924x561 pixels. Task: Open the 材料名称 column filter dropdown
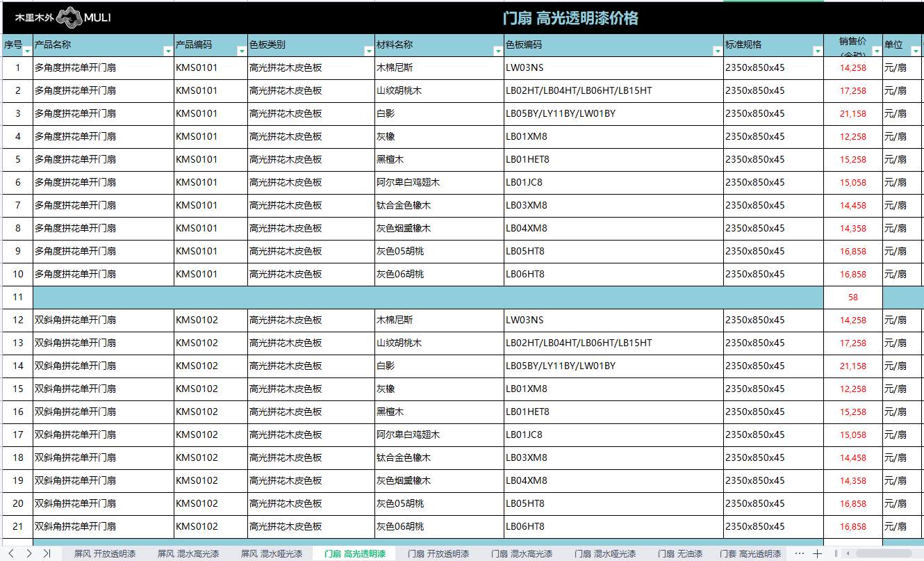tap(498, 51)
